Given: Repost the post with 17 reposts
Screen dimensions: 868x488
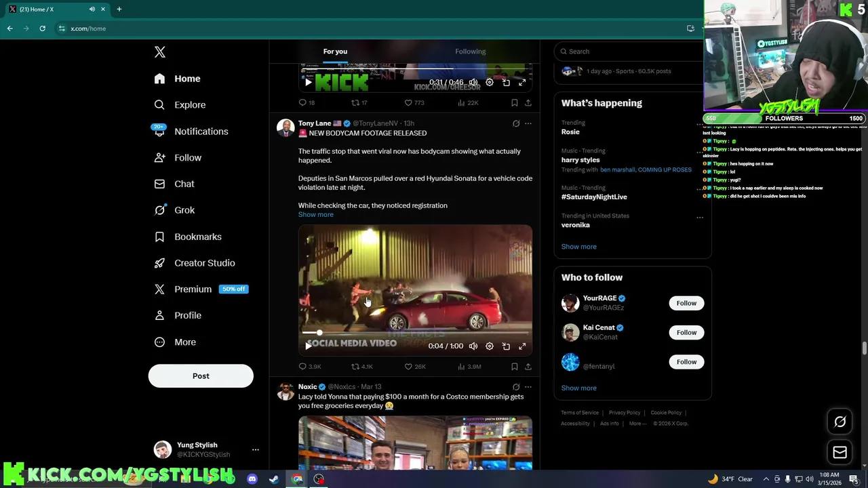Looking at the screenshot, I should click(359, 103).
